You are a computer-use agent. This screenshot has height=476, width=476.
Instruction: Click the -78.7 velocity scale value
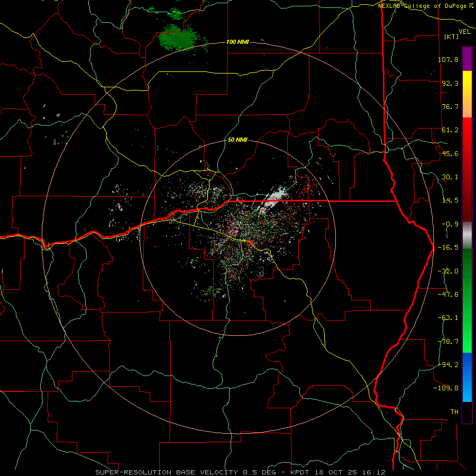point(448,342)
